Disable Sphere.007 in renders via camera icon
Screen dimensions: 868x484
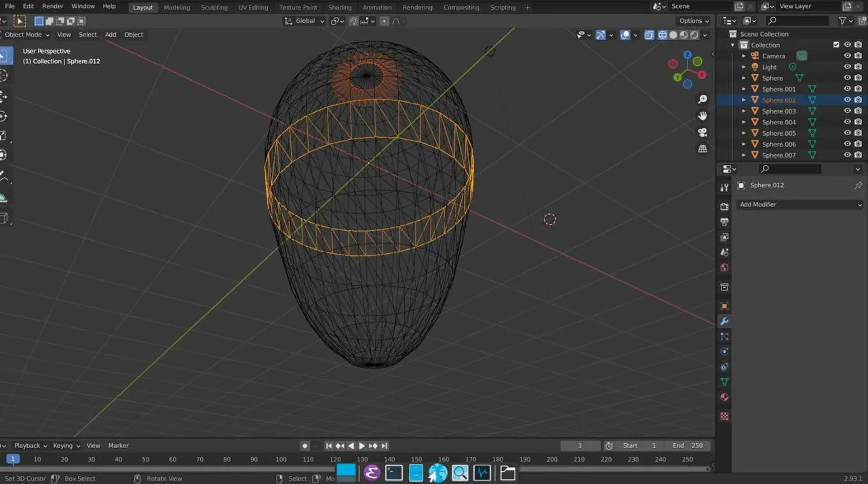858,155
